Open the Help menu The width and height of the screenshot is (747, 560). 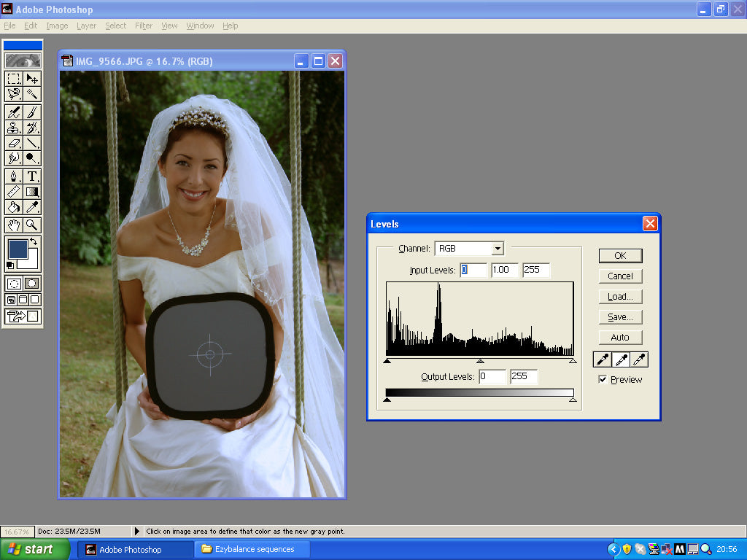(230, 26)
